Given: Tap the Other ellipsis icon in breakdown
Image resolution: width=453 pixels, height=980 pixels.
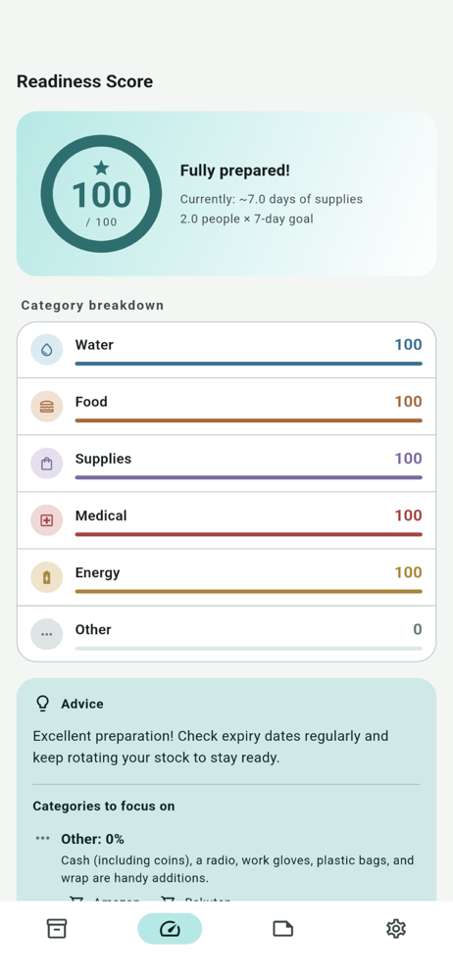Looking at the screenshot, I should [x=47, y=634].
